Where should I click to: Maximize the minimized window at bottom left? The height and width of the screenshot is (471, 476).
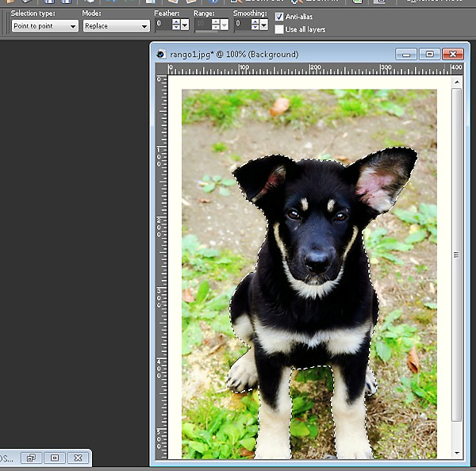(55, 458)
